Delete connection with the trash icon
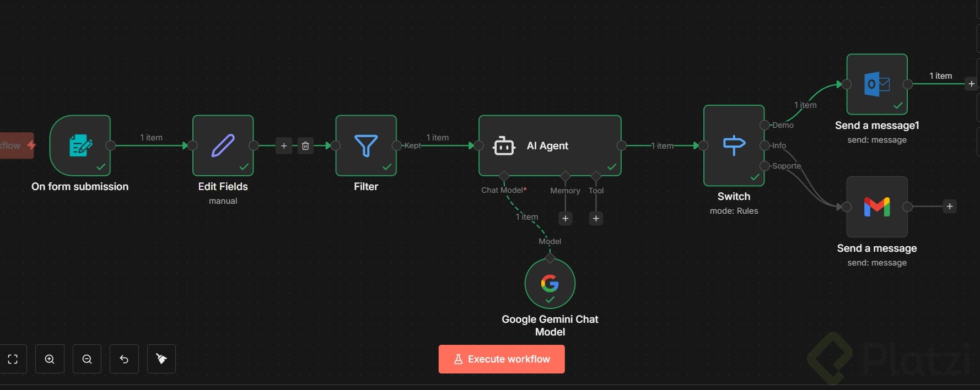The width and height of the screenshot is (980, 390). [x=305, y=145]
